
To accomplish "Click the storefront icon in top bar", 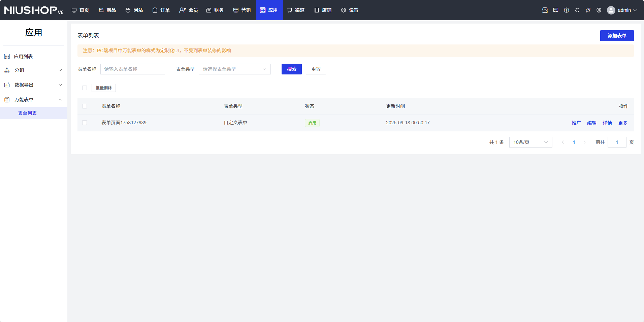I will coord(545,10).
